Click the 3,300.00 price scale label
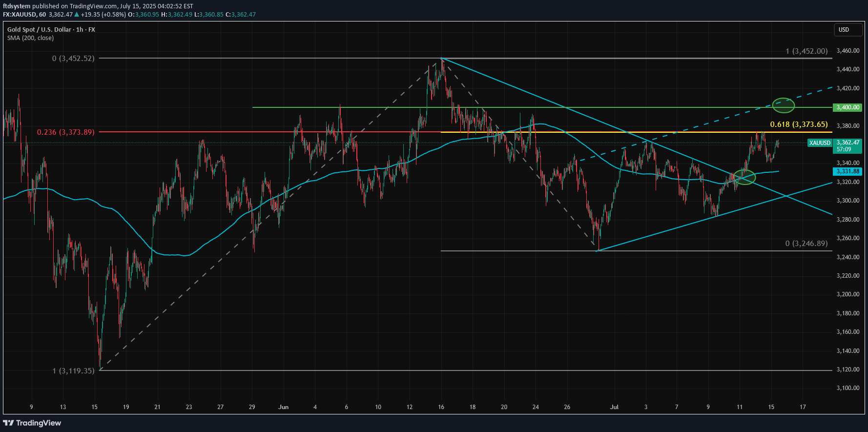868x432 pixels. (x=848, y=201)
